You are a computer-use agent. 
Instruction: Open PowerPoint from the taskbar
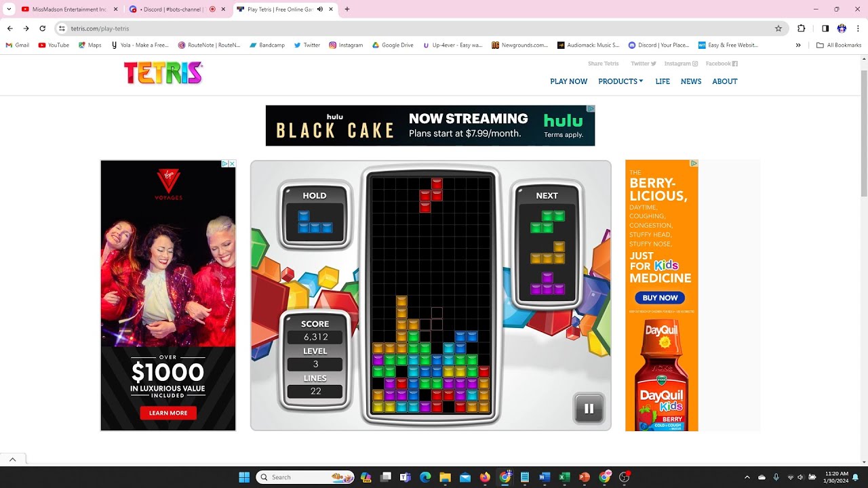pyautogui.click(x=585, y=477)
